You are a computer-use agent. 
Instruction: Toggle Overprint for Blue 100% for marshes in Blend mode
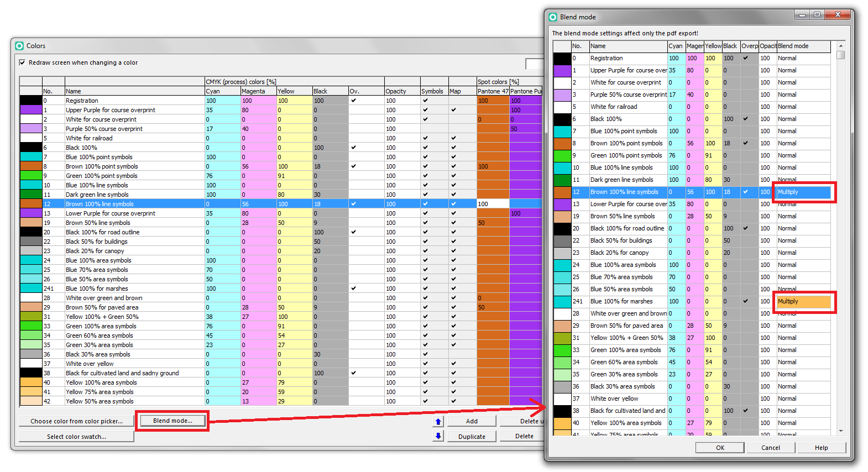tap(745, 301)
